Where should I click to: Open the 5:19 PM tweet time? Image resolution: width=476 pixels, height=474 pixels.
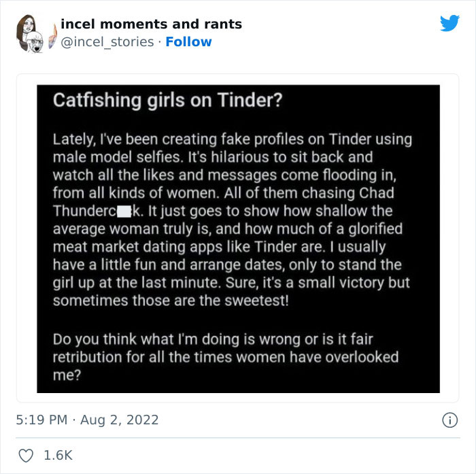(41, 420)
